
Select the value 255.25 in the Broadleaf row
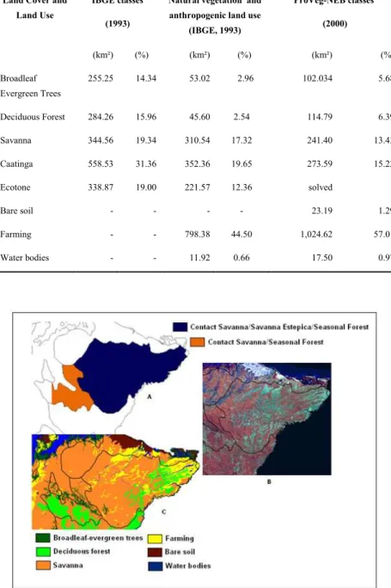(x=101, y=78)
